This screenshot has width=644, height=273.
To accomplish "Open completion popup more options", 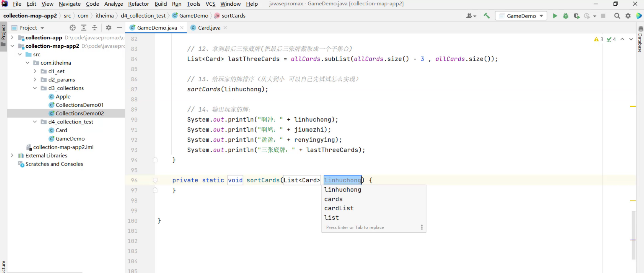I will pyautogui.click(x=422, y=227).
